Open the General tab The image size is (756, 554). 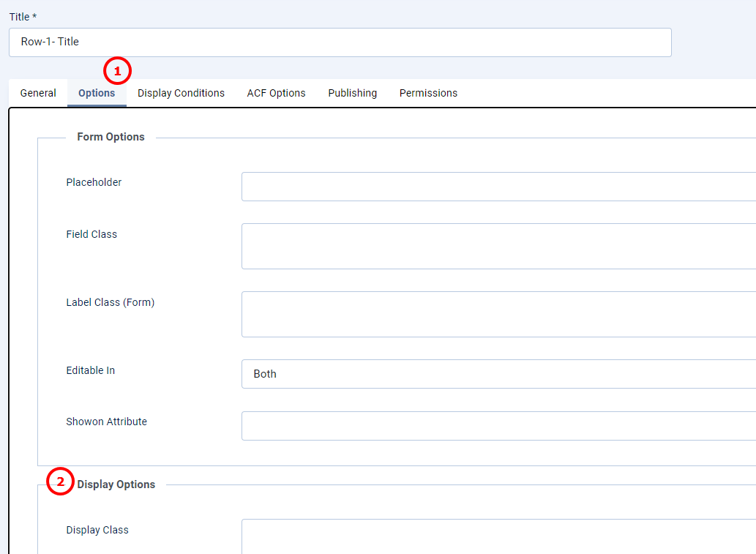coord(38,93)
